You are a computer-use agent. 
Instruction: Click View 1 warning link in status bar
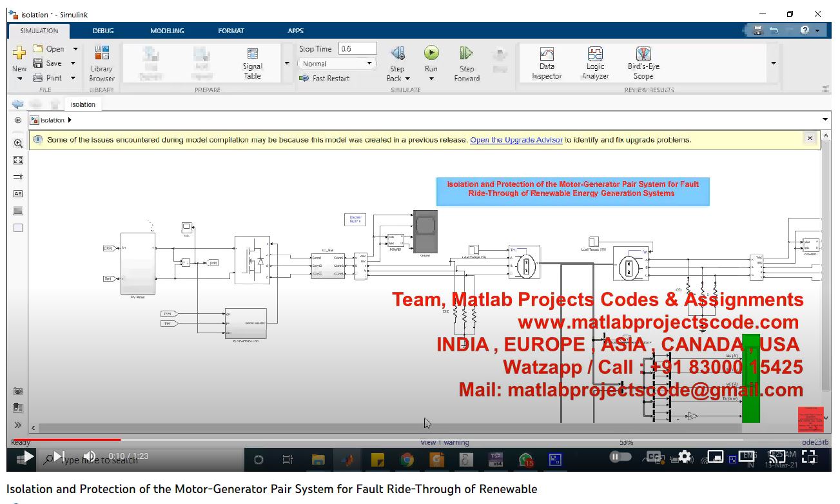[445, 442]
